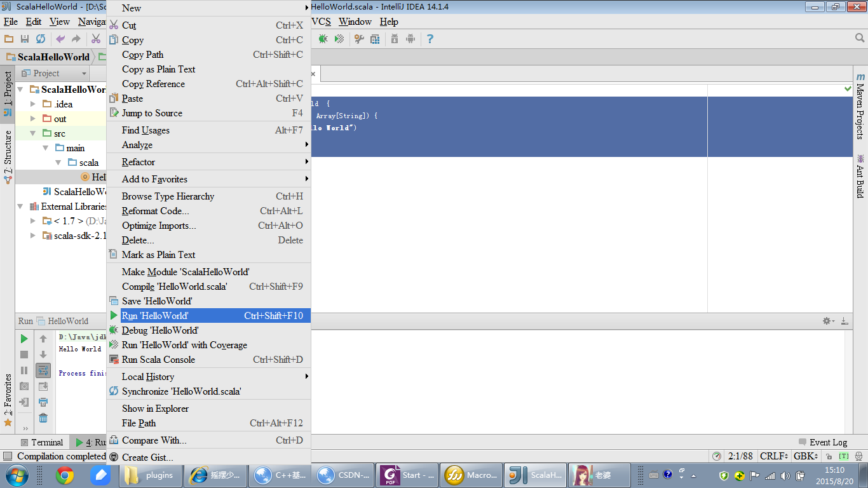Click the Undo arrow toolbar icon
Viewport: 868px width, 488px height.
click(x=60, y=39)
